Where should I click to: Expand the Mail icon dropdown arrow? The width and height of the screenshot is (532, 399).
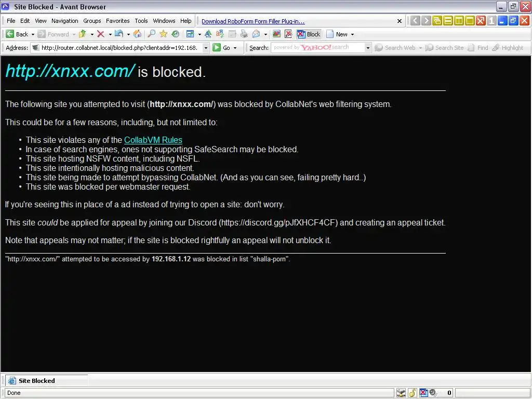tap(265, 35)
